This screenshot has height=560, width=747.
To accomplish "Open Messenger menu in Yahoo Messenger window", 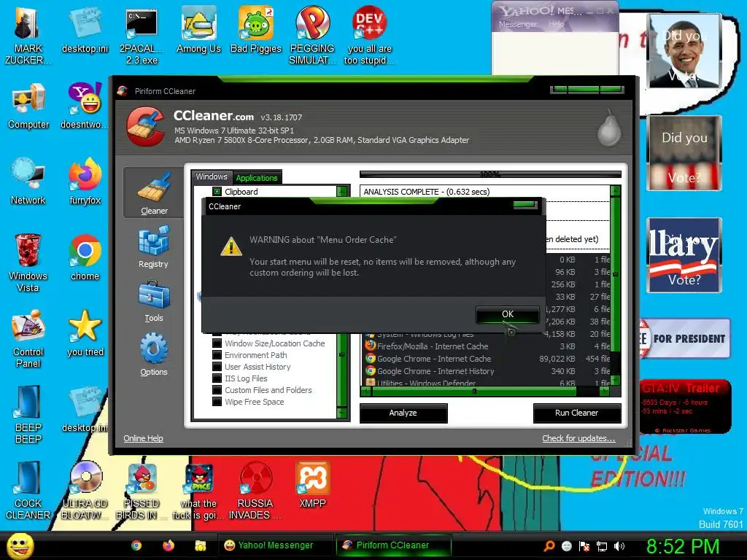I will (517, 24).
